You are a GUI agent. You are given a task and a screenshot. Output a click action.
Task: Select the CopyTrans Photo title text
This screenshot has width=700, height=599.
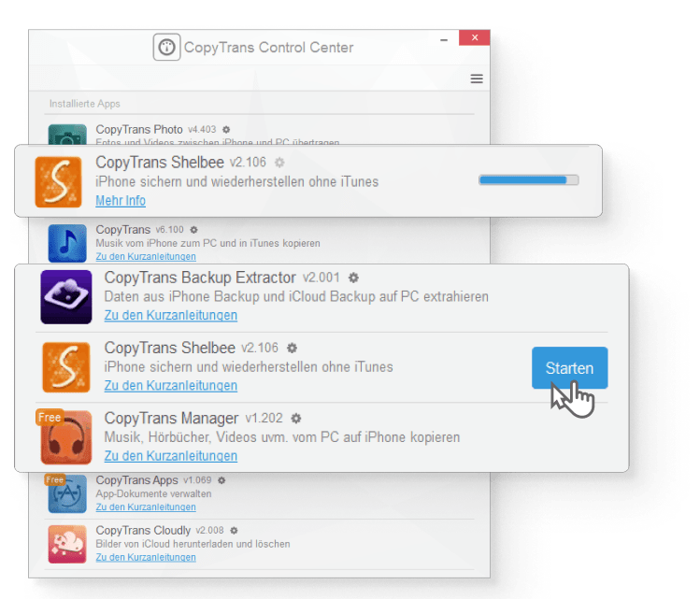tap(139, 130)
